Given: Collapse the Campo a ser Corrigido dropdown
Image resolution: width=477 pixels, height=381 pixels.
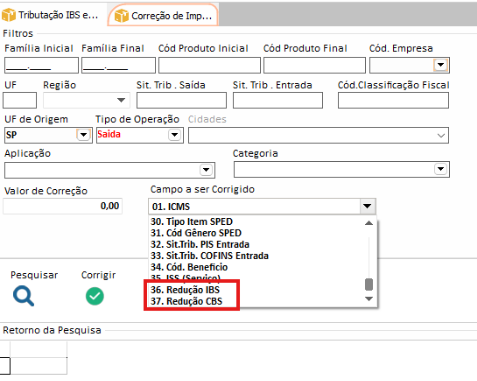Looking at the screenshot, I should (367, 206).
